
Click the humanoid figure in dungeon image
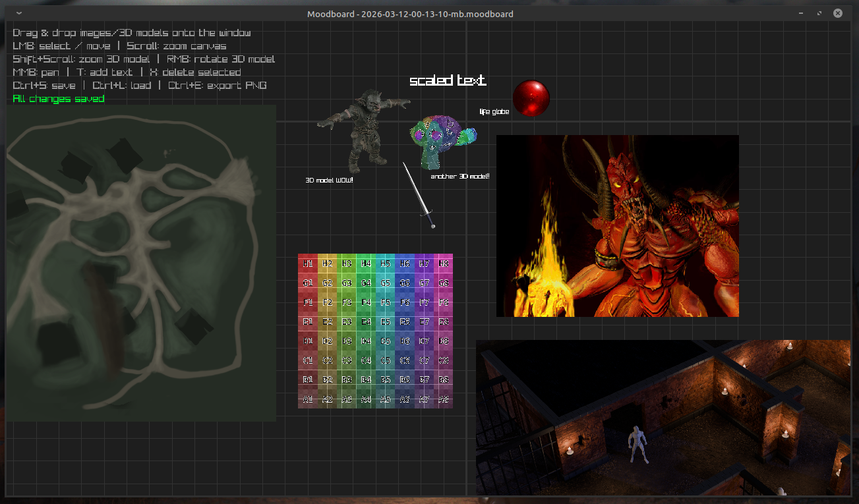(x=636, y=444)
